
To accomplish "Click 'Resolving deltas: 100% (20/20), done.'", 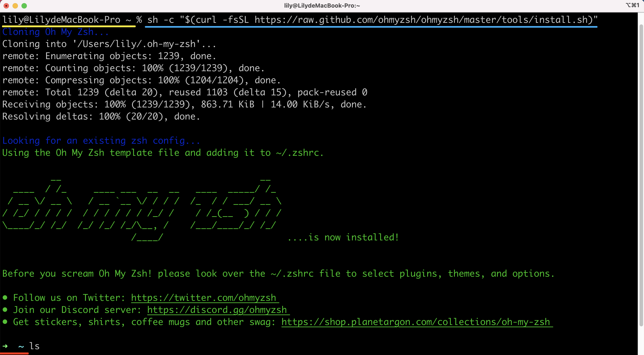I will pos(101,116).
